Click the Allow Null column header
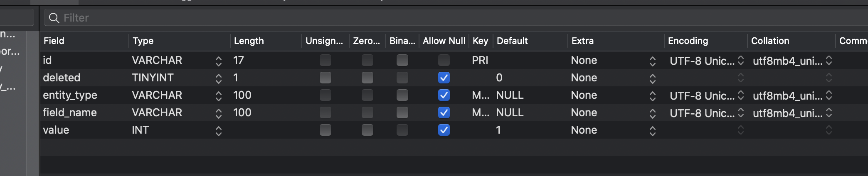Screen dimensions: 868x176 444,41
